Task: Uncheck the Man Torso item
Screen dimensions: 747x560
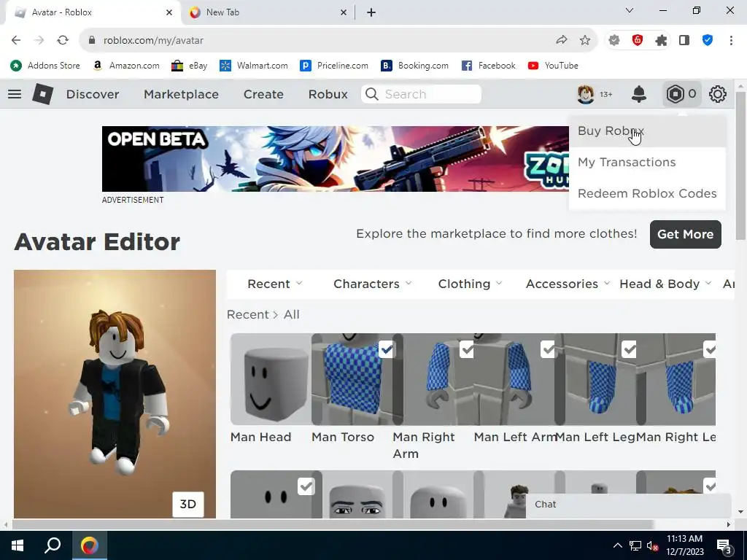Action: [386, 349]
